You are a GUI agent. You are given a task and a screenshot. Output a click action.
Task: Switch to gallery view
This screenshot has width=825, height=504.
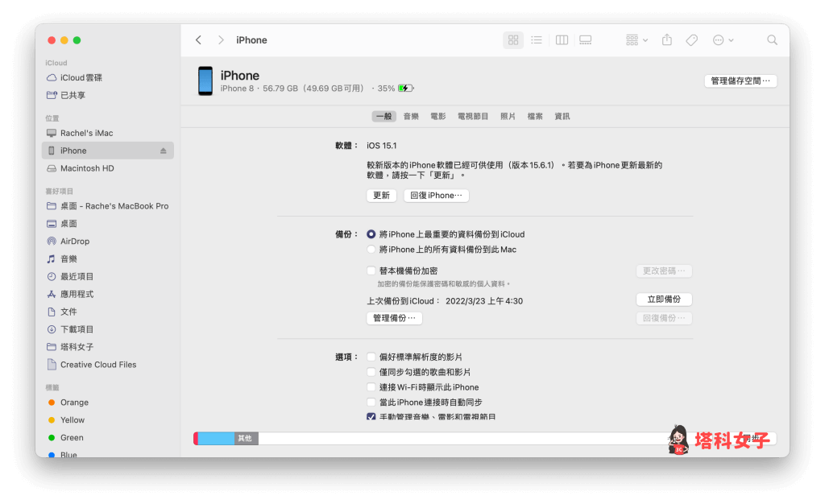click(585, 40)
